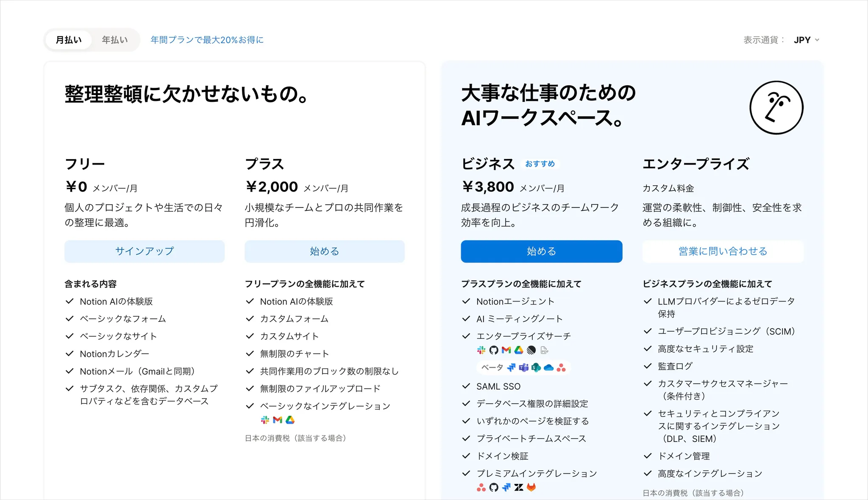This screenshot has height=500, width=868.
Task: Click Google Drive icon under Enterprise Search feature
Action: pyautogui.click(x=519, y=350)
